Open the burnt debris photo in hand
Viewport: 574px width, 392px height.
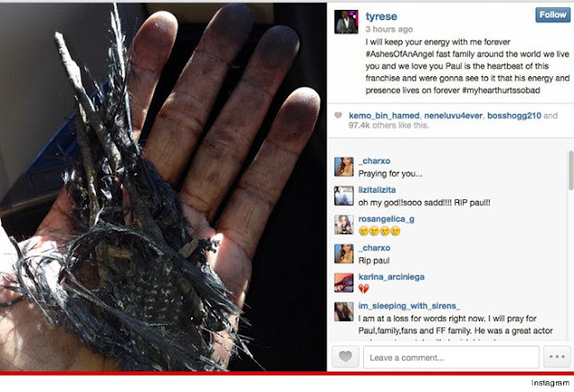163,187
